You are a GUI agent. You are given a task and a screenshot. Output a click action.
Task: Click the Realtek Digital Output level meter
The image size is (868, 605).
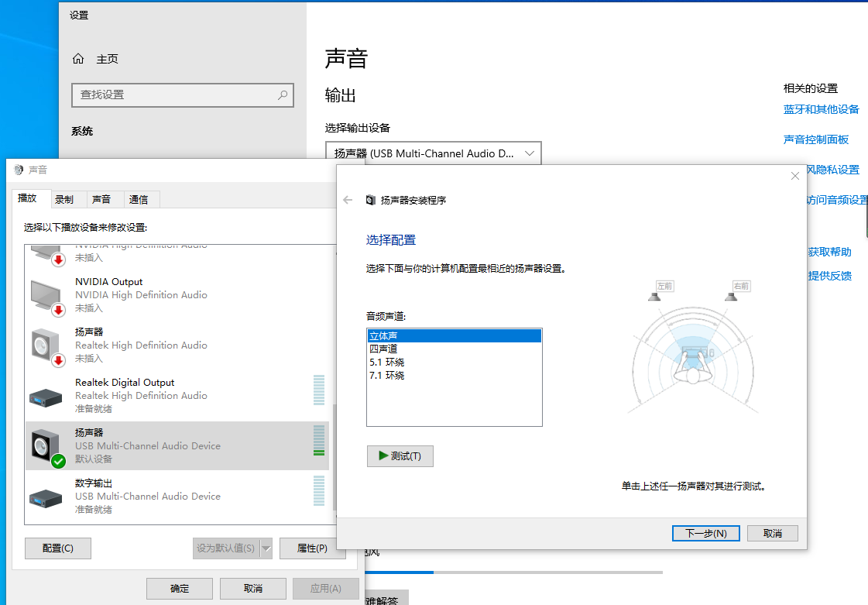319,390
